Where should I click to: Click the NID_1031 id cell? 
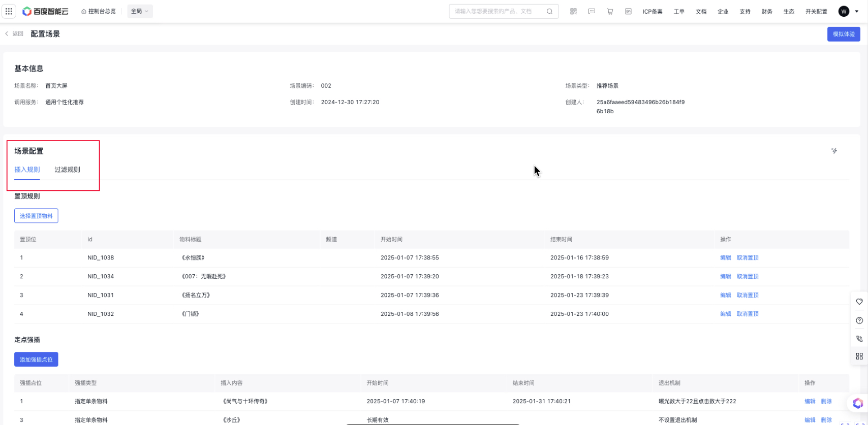101,295
